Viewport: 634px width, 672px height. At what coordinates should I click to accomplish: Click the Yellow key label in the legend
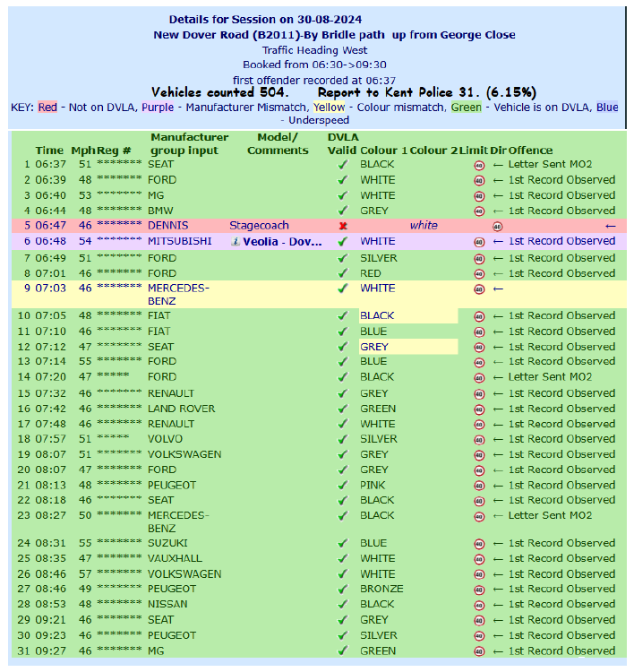[x=329, y=108]
